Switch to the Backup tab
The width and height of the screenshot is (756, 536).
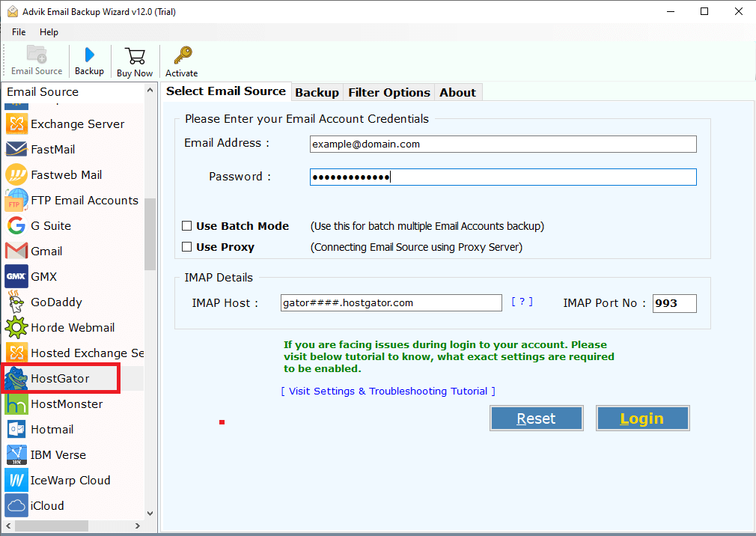(x=317, y=93)
